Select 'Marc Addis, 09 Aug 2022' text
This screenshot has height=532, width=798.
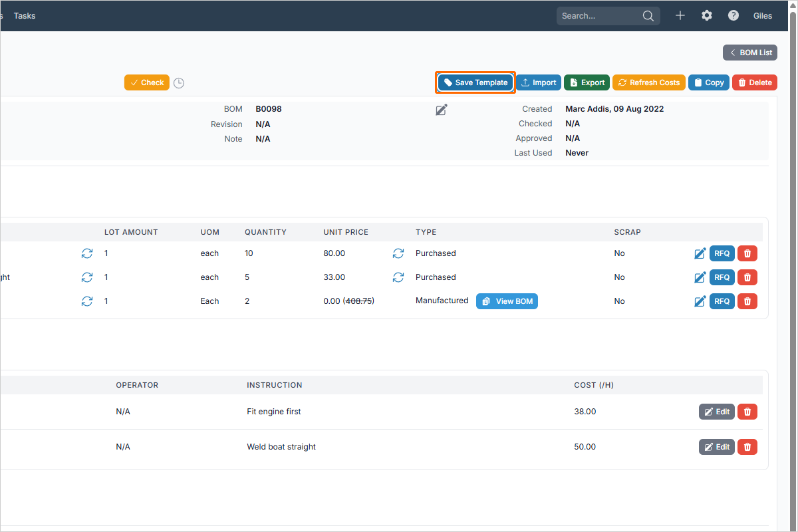coord(614,109)
